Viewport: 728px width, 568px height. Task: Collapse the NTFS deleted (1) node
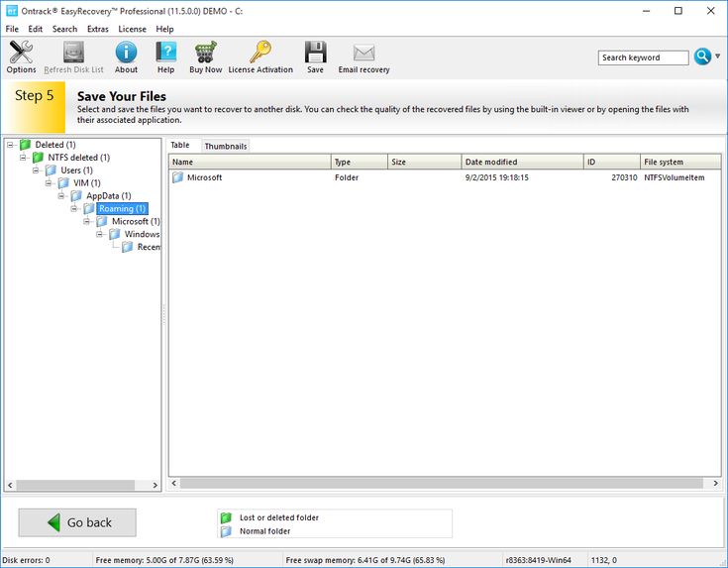22,158
